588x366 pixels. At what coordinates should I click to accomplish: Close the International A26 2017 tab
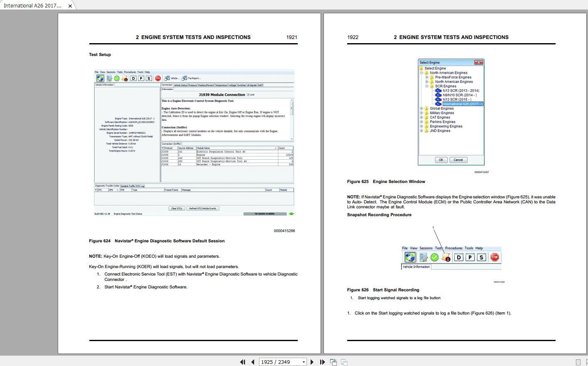pos(70,6)
